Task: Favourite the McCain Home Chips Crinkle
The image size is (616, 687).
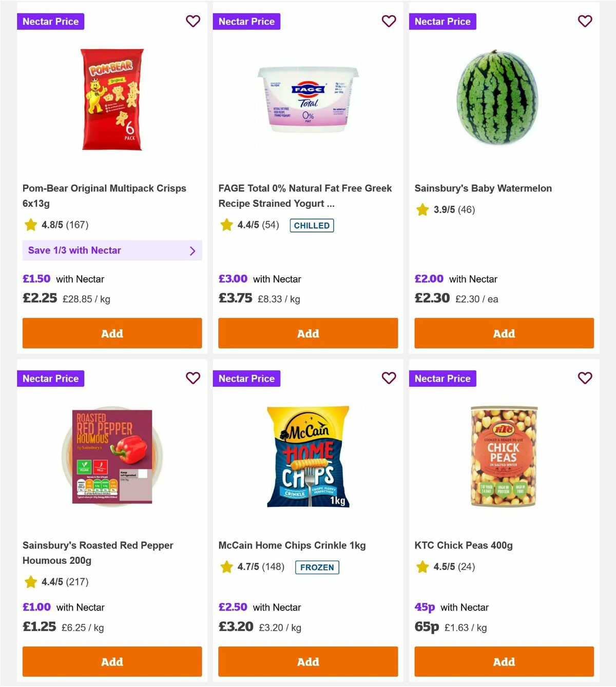Action: (389, 378)
